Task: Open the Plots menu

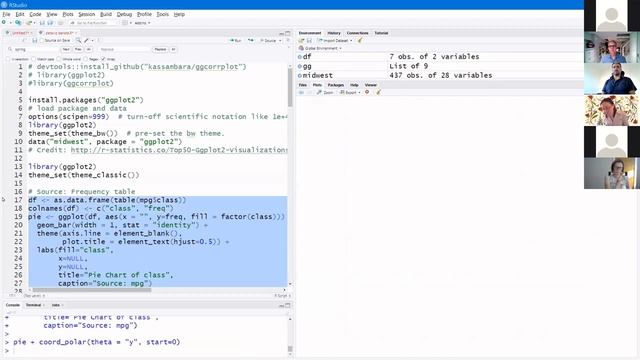Action: coord(68,14)
